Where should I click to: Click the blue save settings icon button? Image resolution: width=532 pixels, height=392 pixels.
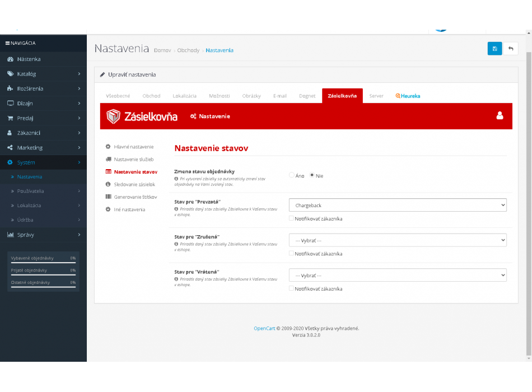pos(494,49)
